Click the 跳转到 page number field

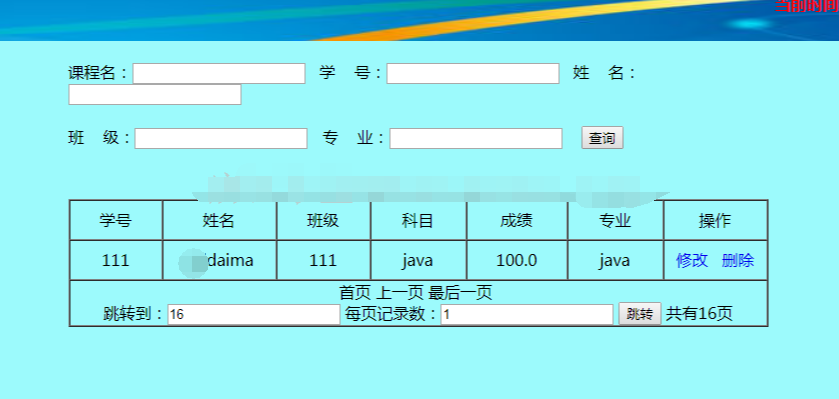pos(254,314)
